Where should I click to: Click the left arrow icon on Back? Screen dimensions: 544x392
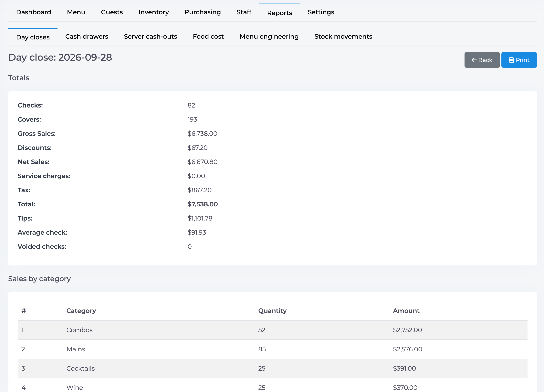pyautogui.click(x=474, y=60)
